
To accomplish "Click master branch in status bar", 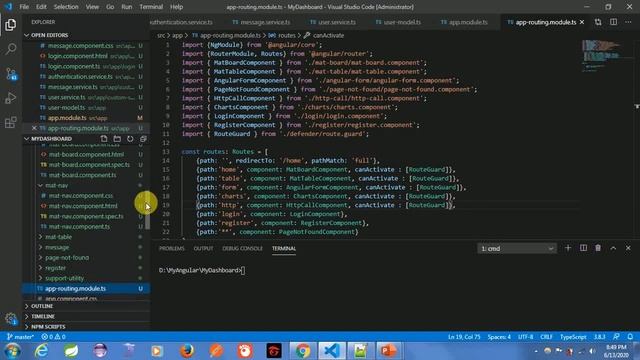I will tap(20, 337).
